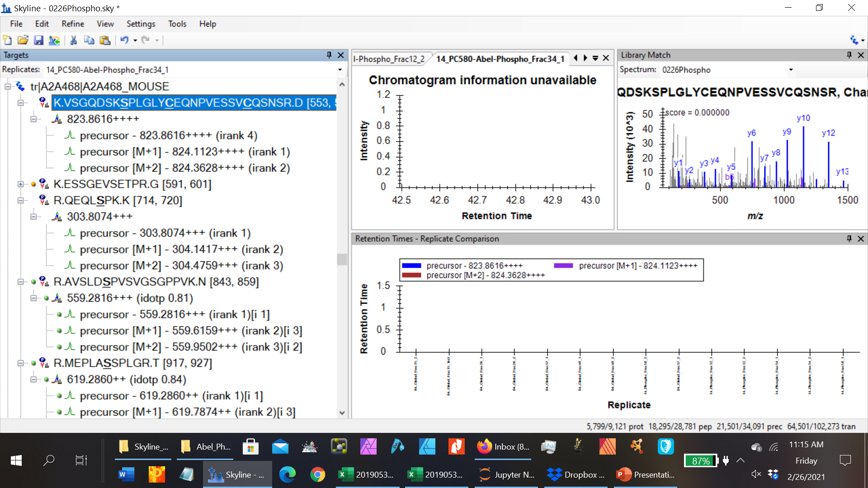The image size is (868, 488).
Task: Select precursor 559.2816+++ transition in tree
Action: (175, 314)
